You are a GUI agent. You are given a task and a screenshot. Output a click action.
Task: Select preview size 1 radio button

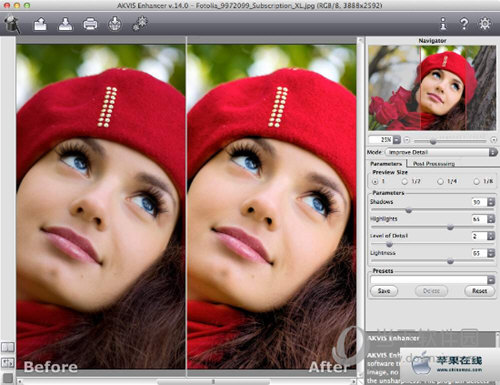click(375, 181)
